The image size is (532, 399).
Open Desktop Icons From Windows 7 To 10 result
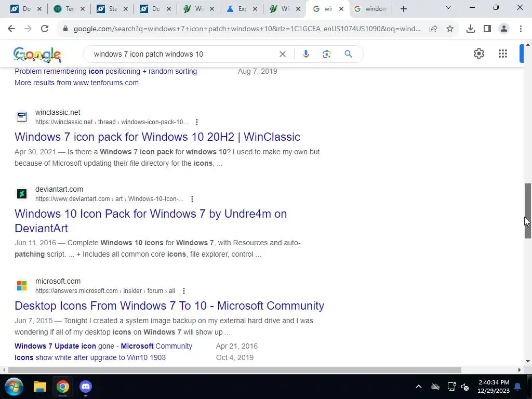169,305
